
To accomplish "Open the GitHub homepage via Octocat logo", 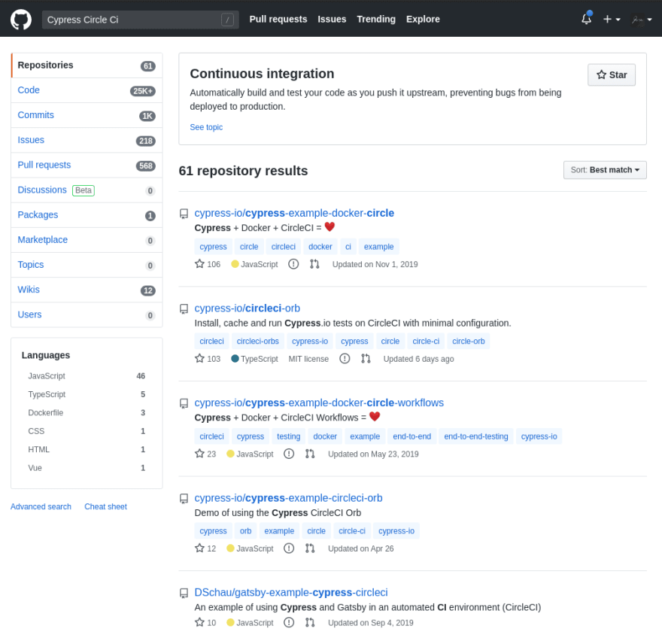I will tap(21, 20).
